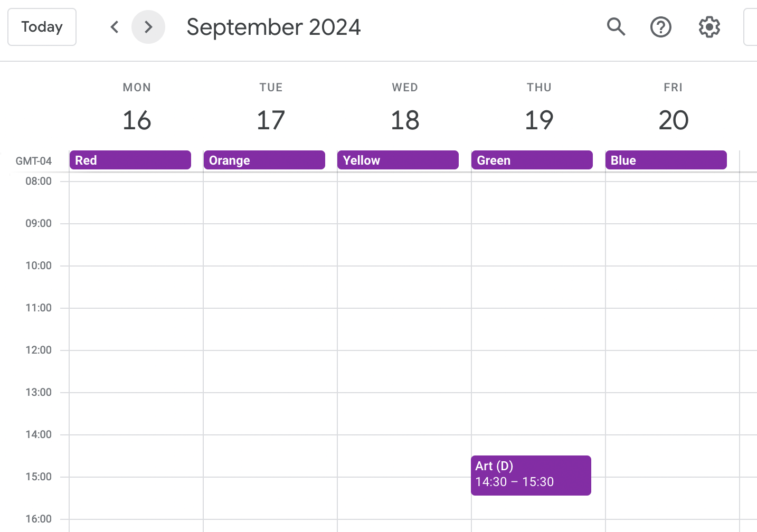Open the Blue all-day event

pyautogui.click(x=666, y=160)
